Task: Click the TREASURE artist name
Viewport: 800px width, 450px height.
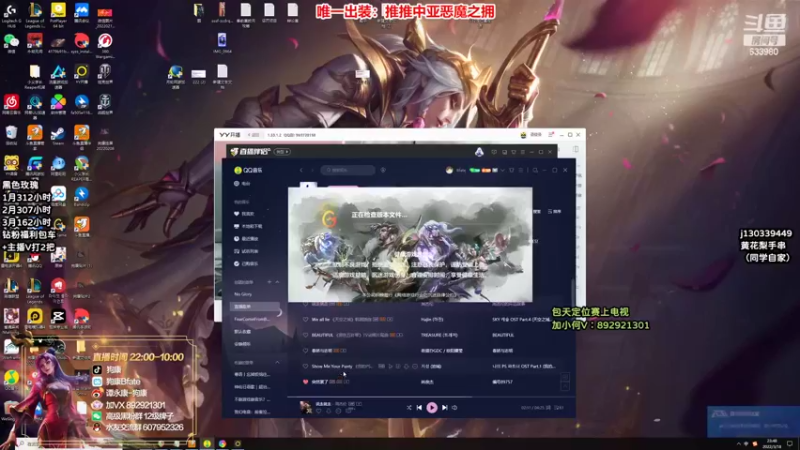Action: pos(439,335)
